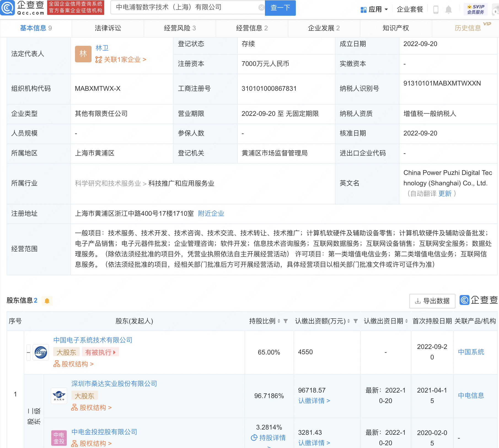Screen dimensions: 499x448
Task: Open 中国电子系统技术有限公司 shareholder link
Action: 93,340
